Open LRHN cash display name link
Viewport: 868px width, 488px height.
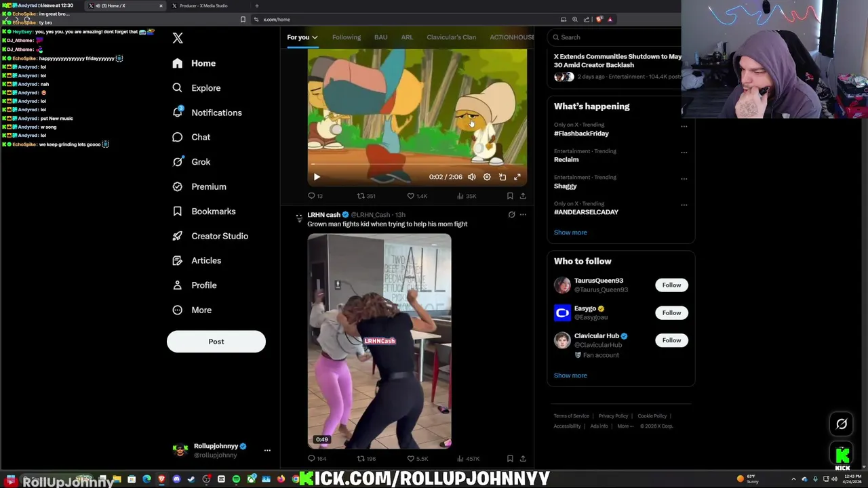coord(323,215)
